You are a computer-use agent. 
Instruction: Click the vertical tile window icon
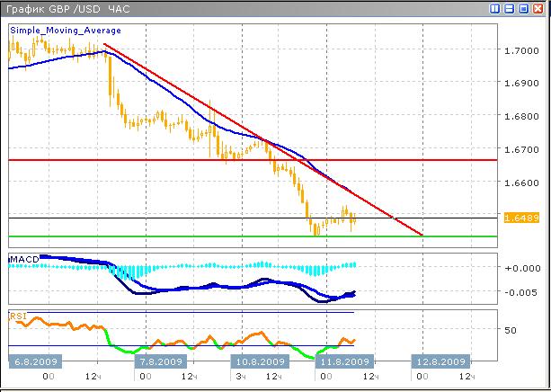[495, 9]
